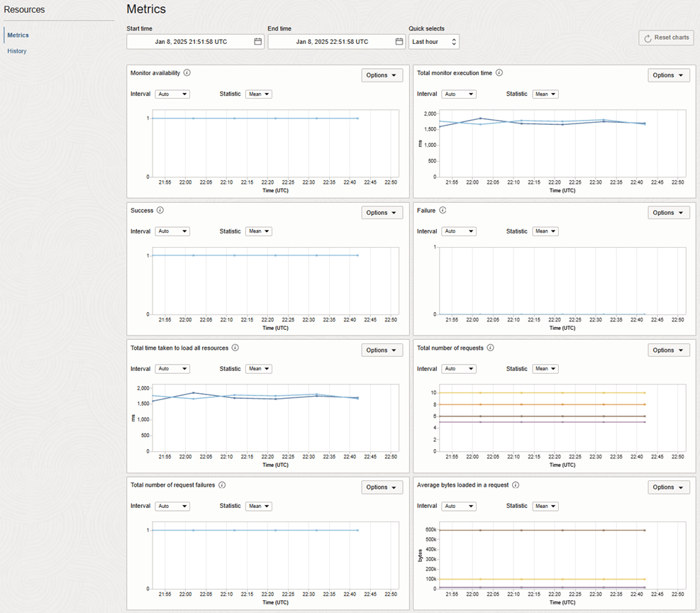This screenshot has width=700, height=613.
Task: Click info icon beside Total monitor execution time
Action: [499, 72]
